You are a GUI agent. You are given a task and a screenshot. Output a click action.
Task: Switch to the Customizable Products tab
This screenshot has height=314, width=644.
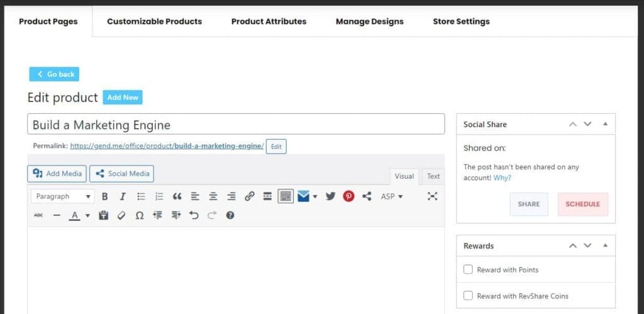154,21
